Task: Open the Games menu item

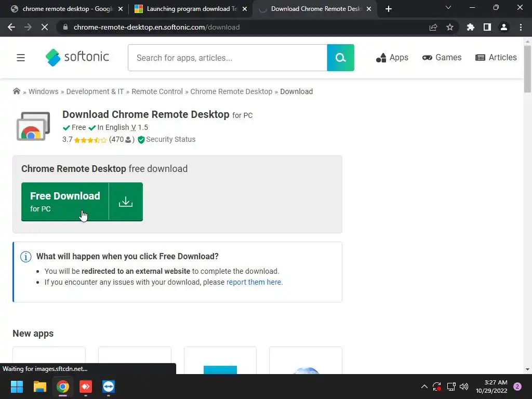Action: click(442, 58)
